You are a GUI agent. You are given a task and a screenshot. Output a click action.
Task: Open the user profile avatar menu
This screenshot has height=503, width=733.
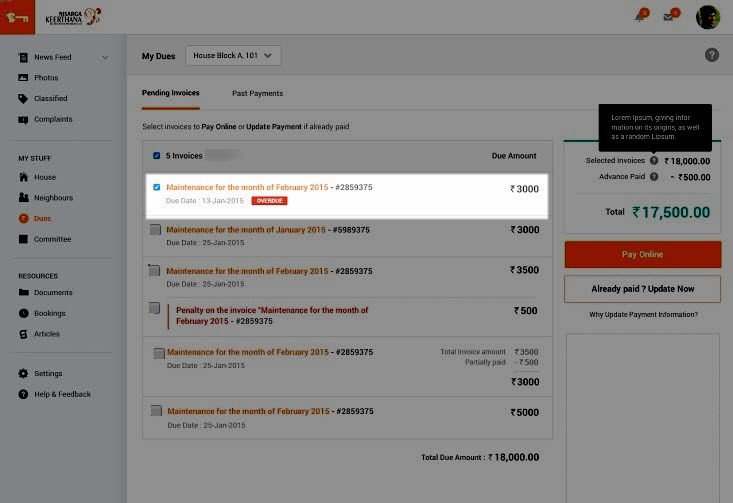(708, 17)
